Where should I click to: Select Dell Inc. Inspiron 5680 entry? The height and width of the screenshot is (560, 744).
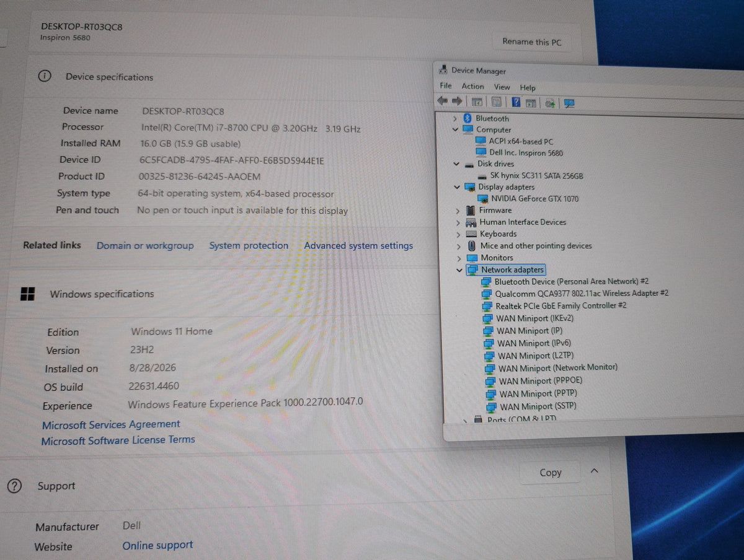point(526,153)
